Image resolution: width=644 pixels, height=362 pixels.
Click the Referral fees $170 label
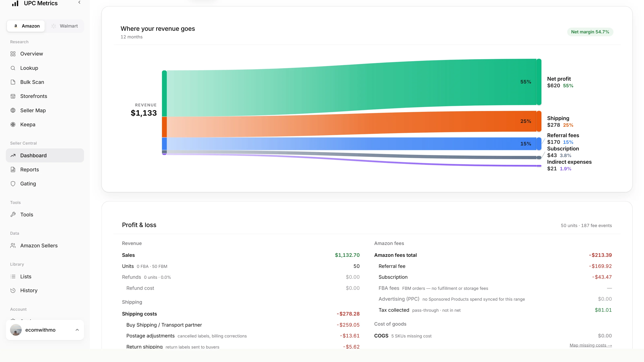pos(563,139)
